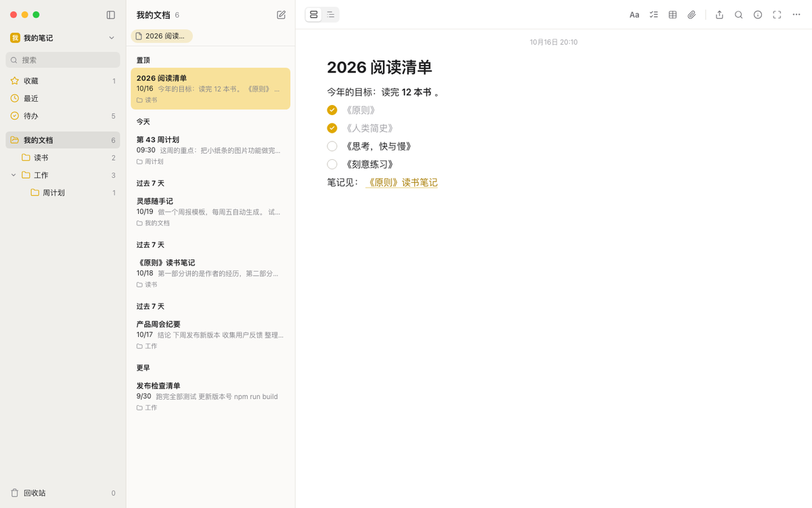
Task: Check the 《思考，快与慢》 item
Action: [x=332, y=146]
